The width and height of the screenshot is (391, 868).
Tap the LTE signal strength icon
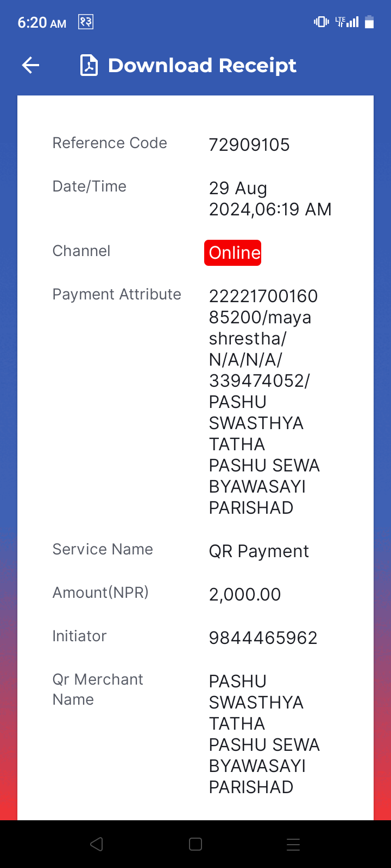pos(347,22)
